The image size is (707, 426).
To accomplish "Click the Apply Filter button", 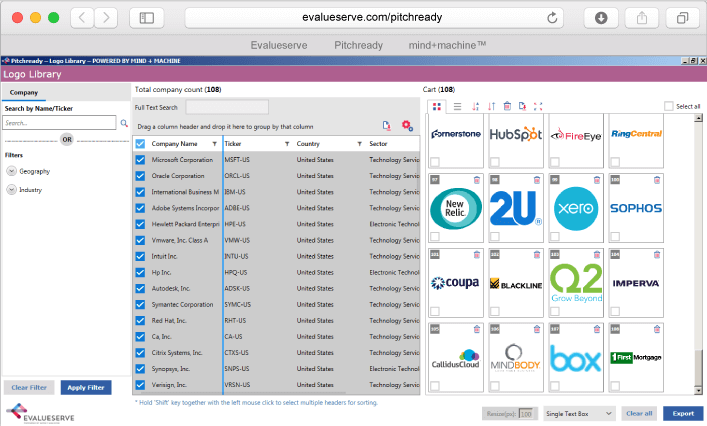I will coord(86,387).
